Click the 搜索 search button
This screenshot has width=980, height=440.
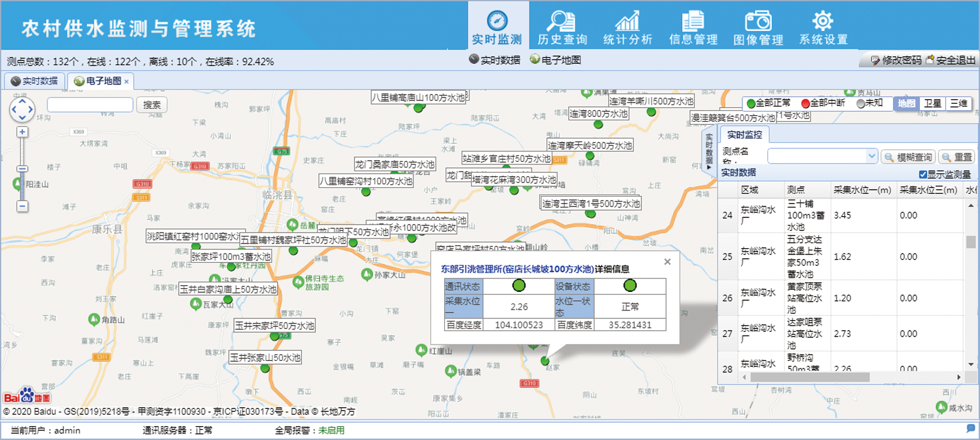click(x=152, y=105)
